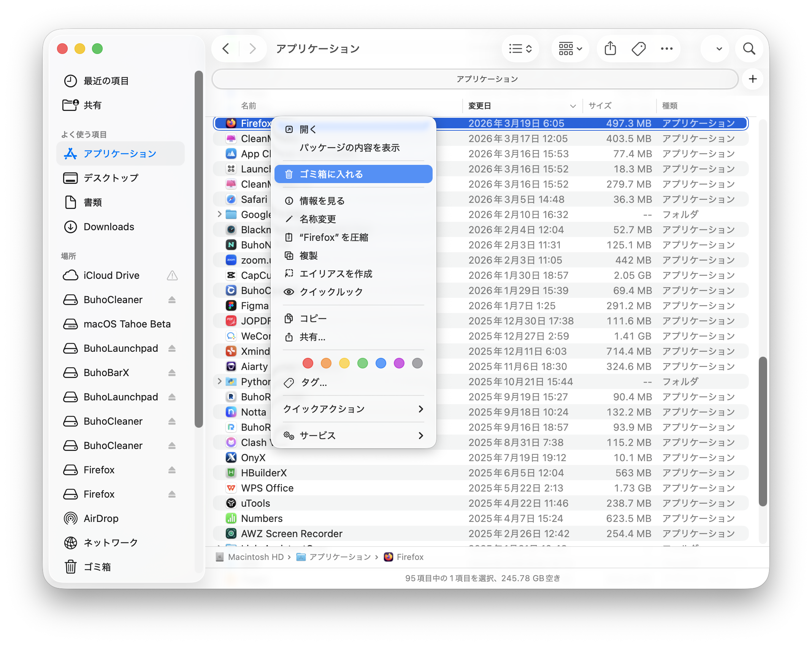Click the Tag toolbar icon

pyautogui.click(x=639, y=49)
